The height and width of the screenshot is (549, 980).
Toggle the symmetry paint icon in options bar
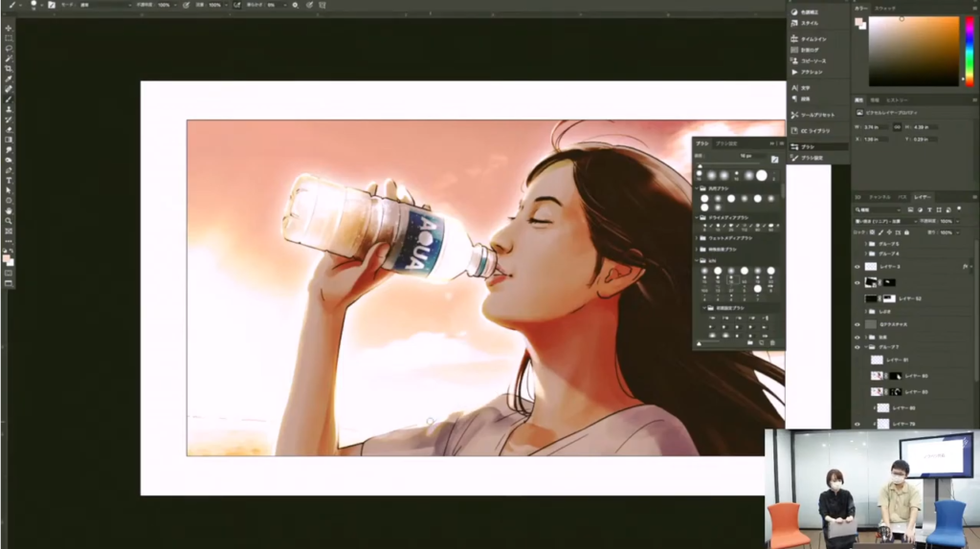tap(323, 5)
